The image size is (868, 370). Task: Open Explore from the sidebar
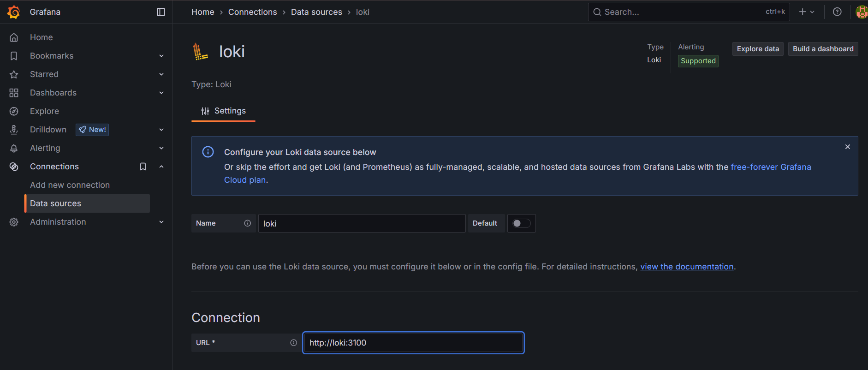coord(44,111)
